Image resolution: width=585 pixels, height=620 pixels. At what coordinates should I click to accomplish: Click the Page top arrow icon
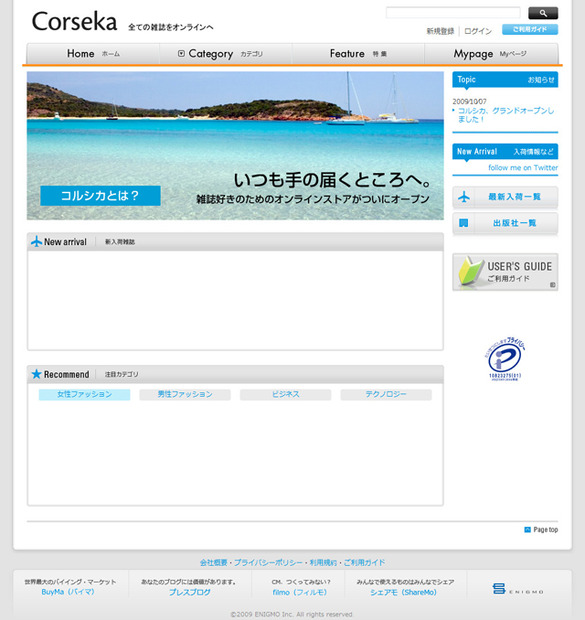(x=527, y=529)
